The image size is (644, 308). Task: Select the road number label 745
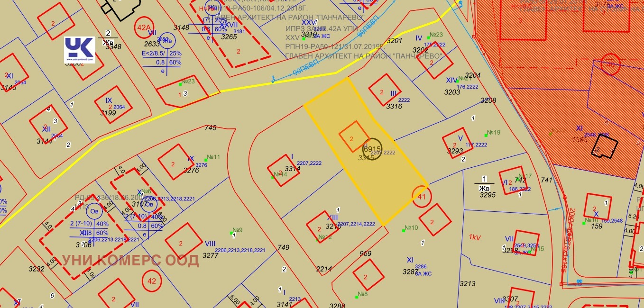[210, 128]
